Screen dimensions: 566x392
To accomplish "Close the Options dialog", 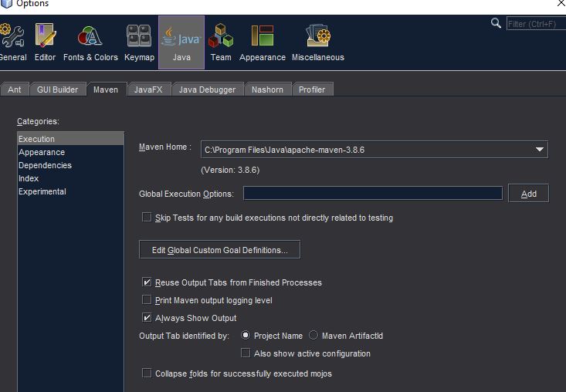I will (x=561, y=3).
